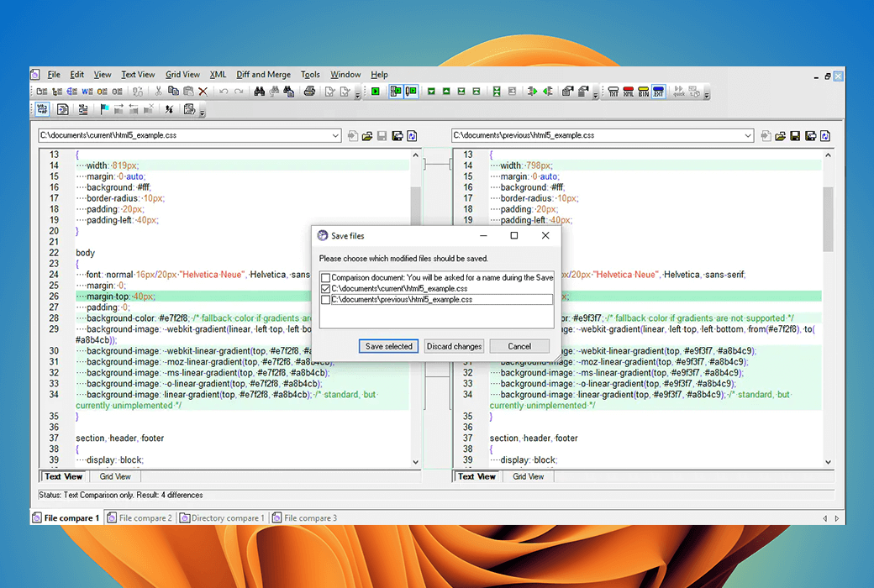This screenshot has width=874, height=588.
Task: Expand the left file path dropdown
Action: [x=335, y=135]
